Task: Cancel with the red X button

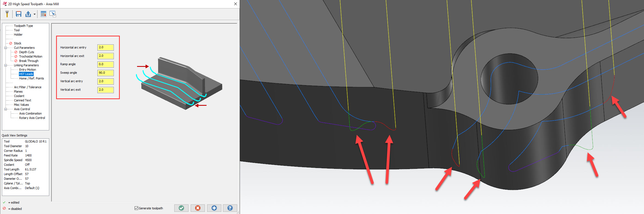Action: (198, 208)
